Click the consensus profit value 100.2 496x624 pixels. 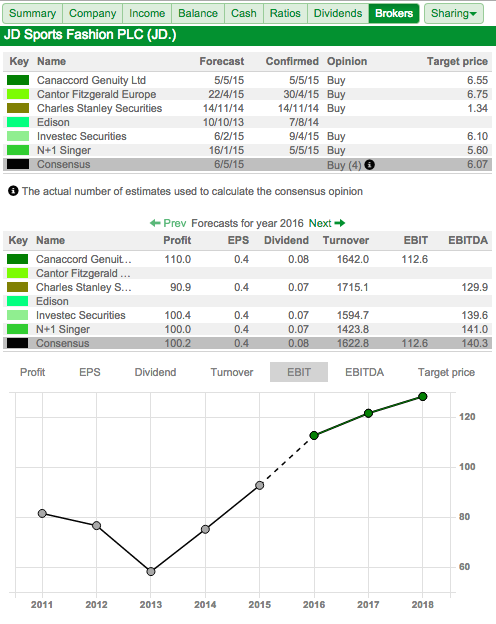(x=178, y=343)
